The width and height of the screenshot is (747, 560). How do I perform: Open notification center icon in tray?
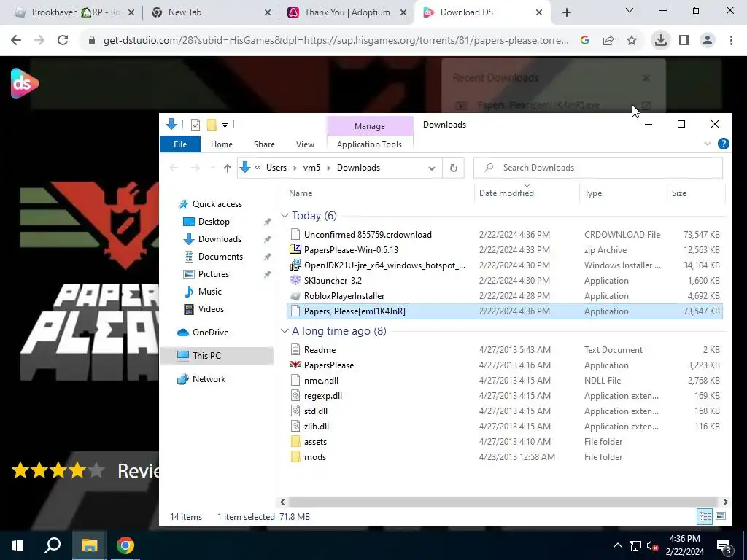click(724, 545)
